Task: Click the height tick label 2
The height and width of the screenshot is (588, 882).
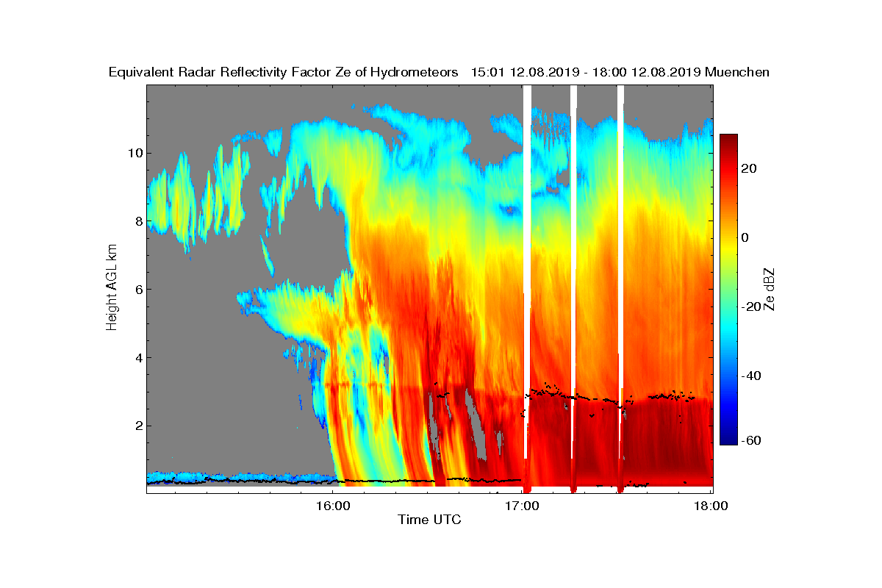Action: [138, 426]
